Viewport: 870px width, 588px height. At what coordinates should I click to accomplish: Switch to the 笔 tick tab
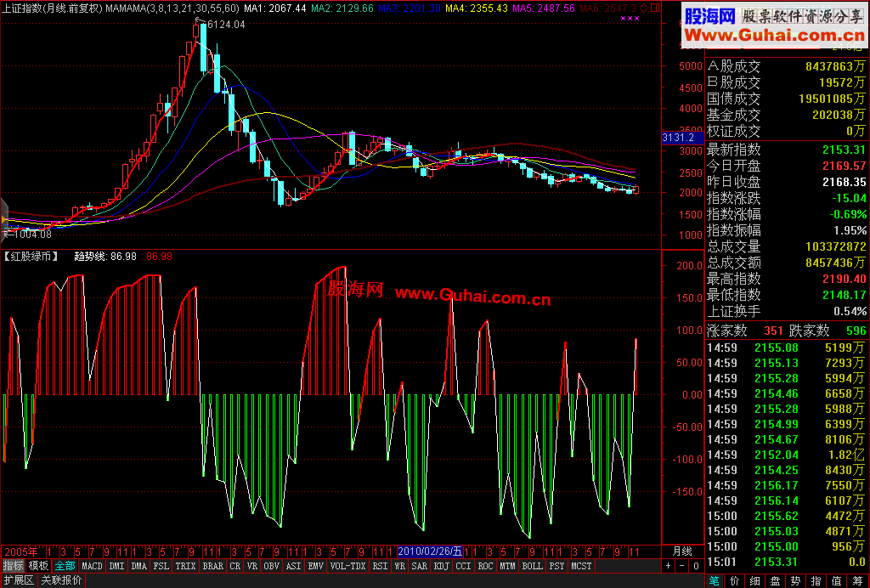pyautogui.click(x=714, y=581)
